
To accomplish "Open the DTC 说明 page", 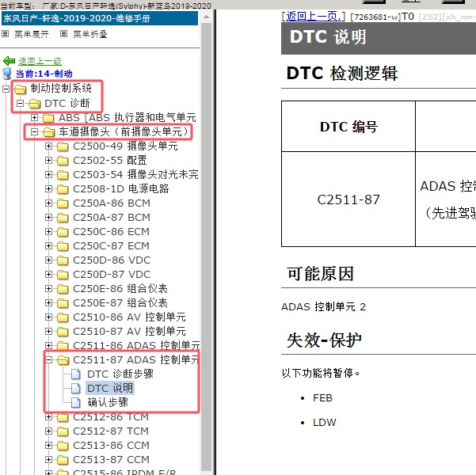I will [x=110, y=388].
